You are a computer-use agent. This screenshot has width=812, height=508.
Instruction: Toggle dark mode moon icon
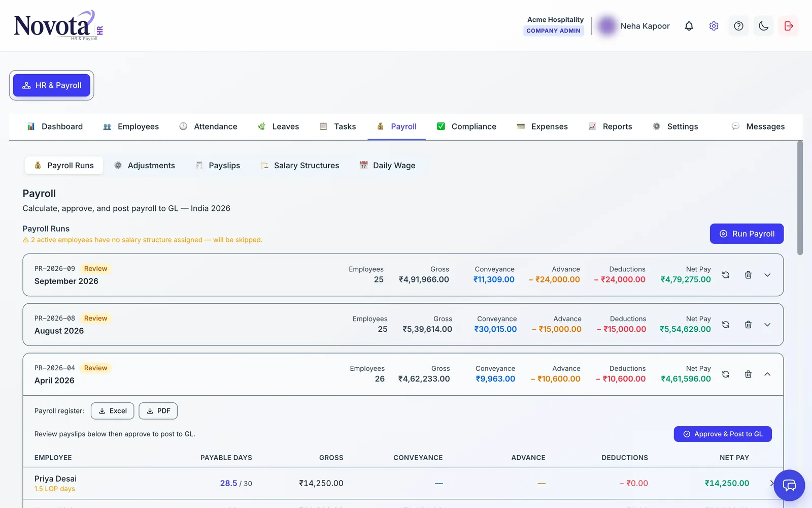tap(763, 26)
